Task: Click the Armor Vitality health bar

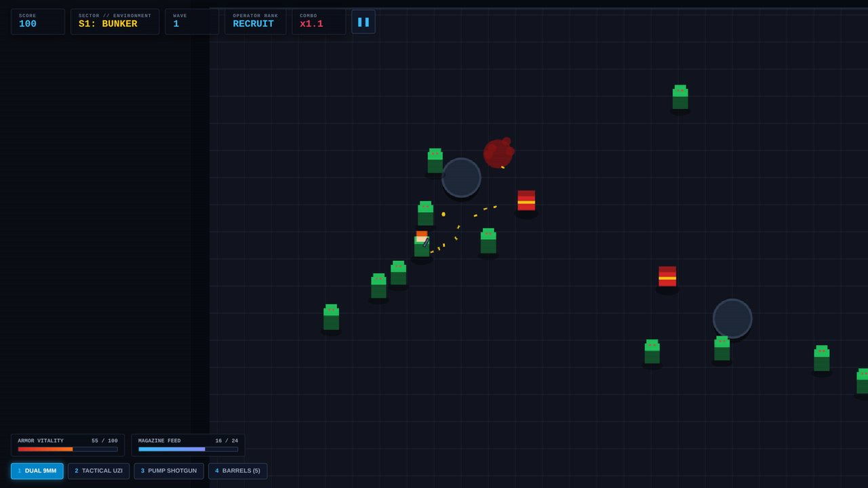Action: [x=68, y=449]
